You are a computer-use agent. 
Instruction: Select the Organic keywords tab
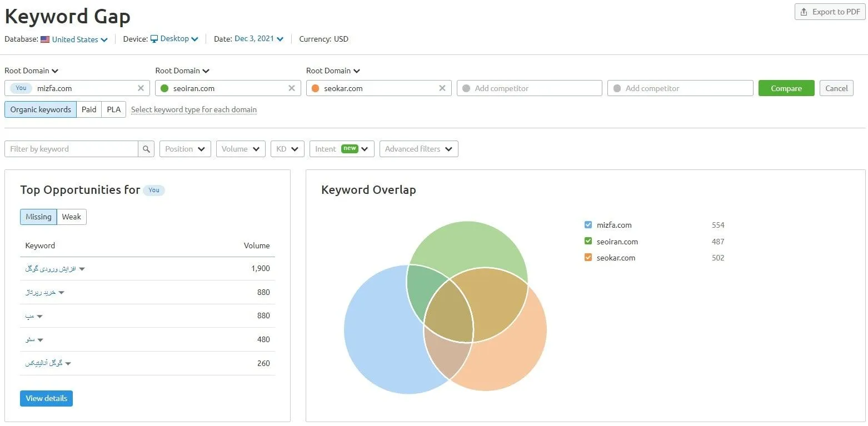tap(41, 109)
